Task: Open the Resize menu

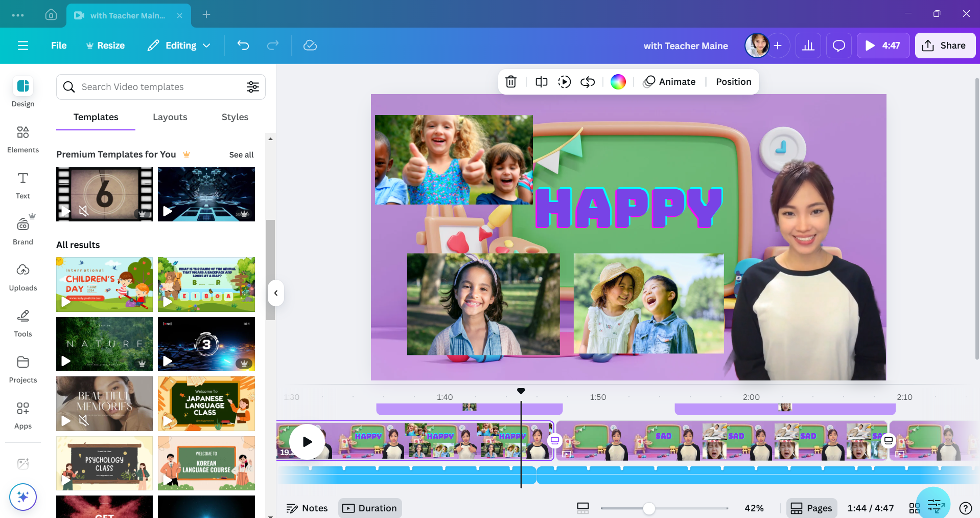Action: pos(105,46)
